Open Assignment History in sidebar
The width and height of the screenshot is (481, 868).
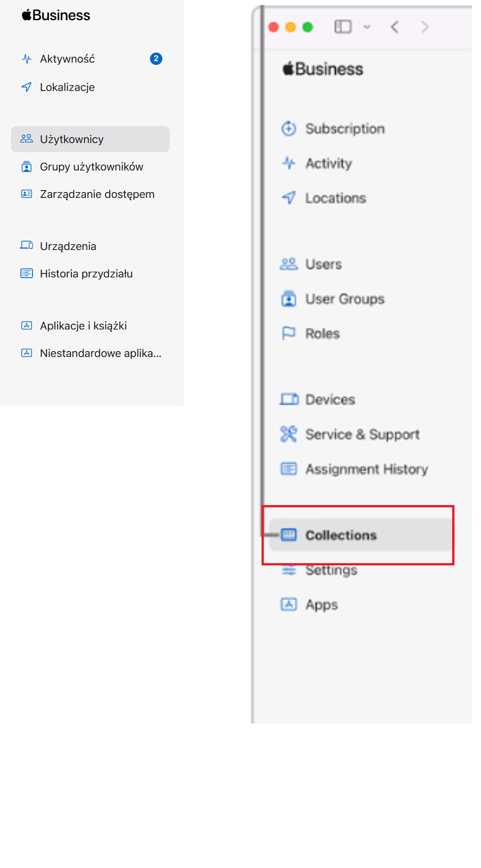(367, 469)
